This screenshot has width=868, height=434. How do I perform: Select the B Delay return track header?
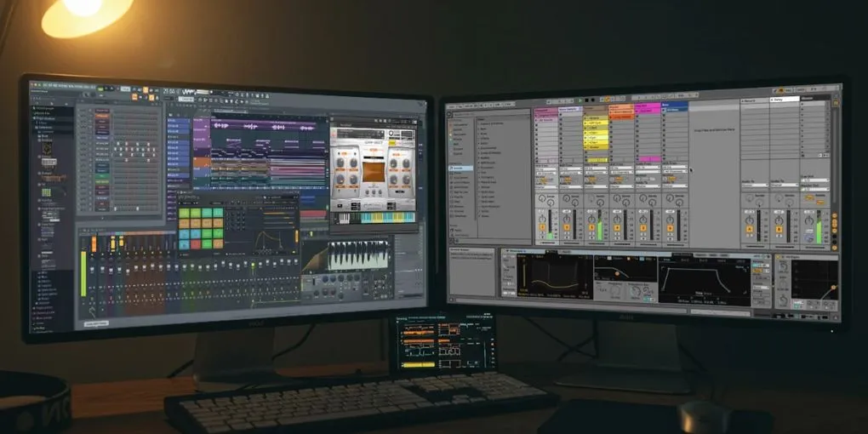785,100
